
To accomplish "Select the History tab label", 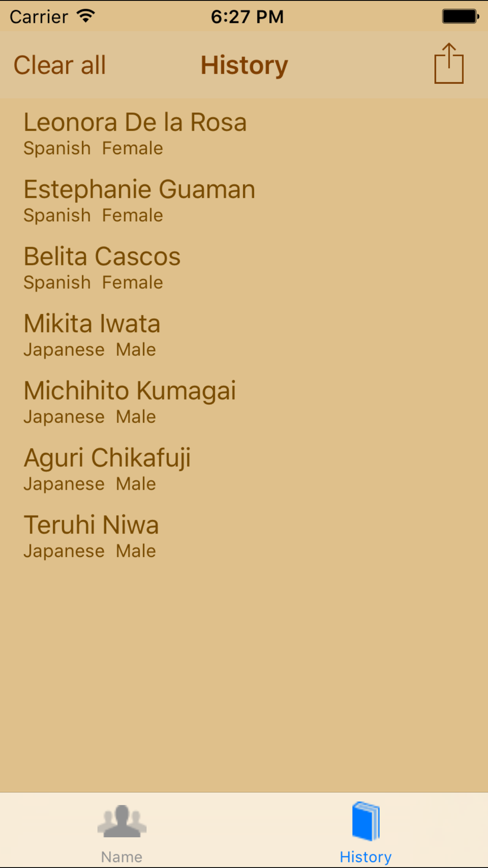I will point(366,857).
